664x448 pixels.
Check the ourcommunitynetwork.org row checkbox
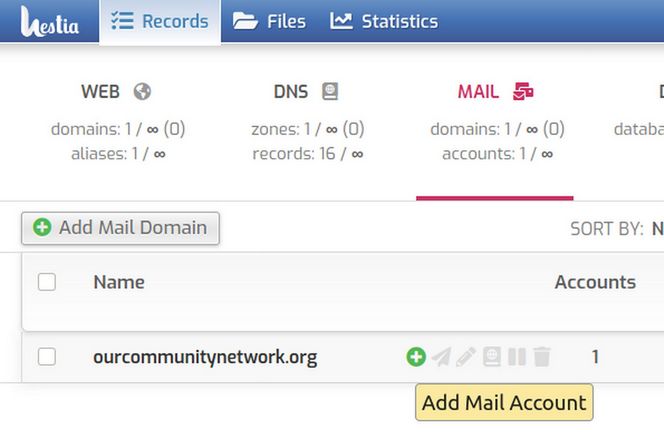coord(47,357)
